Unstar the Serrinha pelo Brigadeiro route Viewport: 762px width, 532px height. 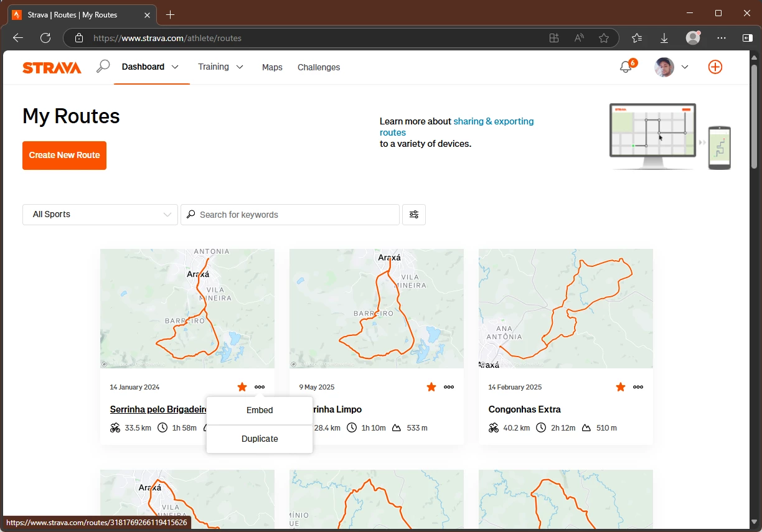[x=242, y=387]
